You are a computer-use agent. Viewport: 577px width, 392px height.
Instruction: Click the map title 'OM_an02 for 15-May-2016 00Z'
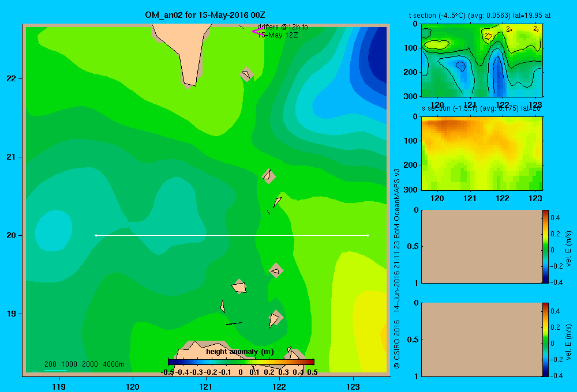coord(205,15)
